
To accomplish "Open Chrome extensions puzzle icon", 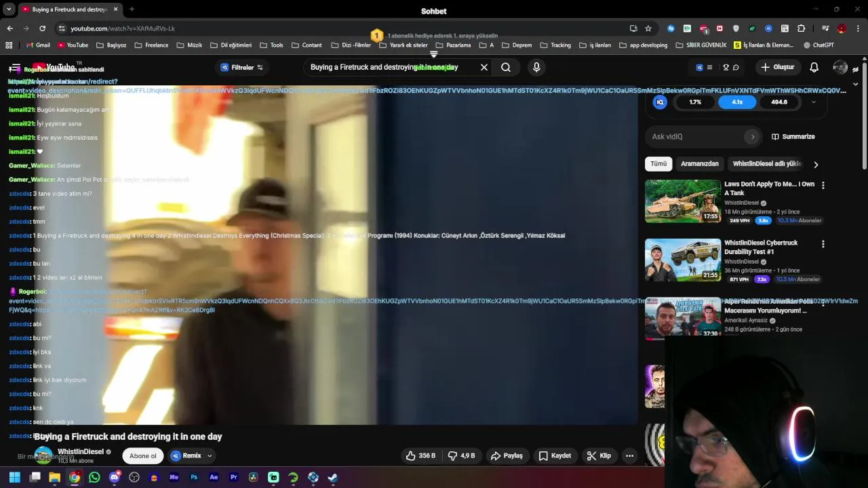I will [x=802, y=28].
